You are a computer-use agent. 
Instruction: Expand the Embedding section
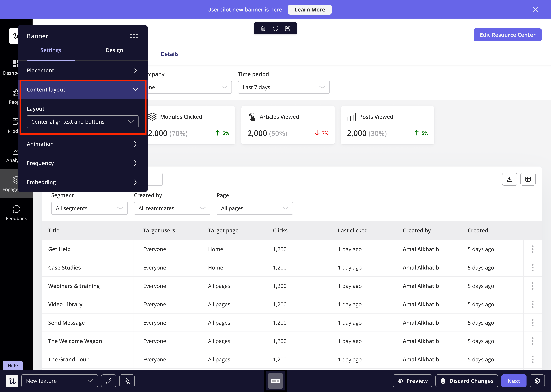pyautogui.click(x=82, y=182)
